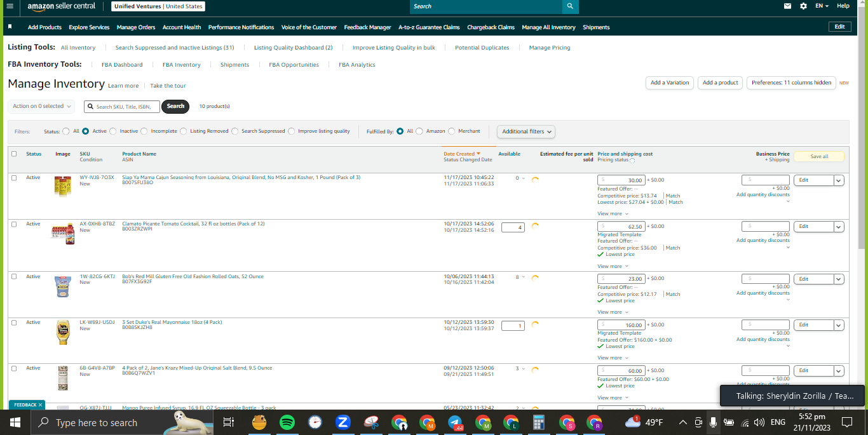Screen dimensions: 868x435
Task: Select the Search Suppressed status filter
Action: 235,131
